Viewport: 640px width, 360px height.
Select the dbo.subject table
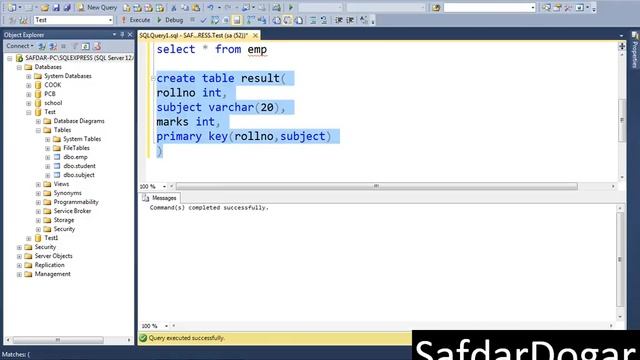pyautogui.click(x=79, y=175)
